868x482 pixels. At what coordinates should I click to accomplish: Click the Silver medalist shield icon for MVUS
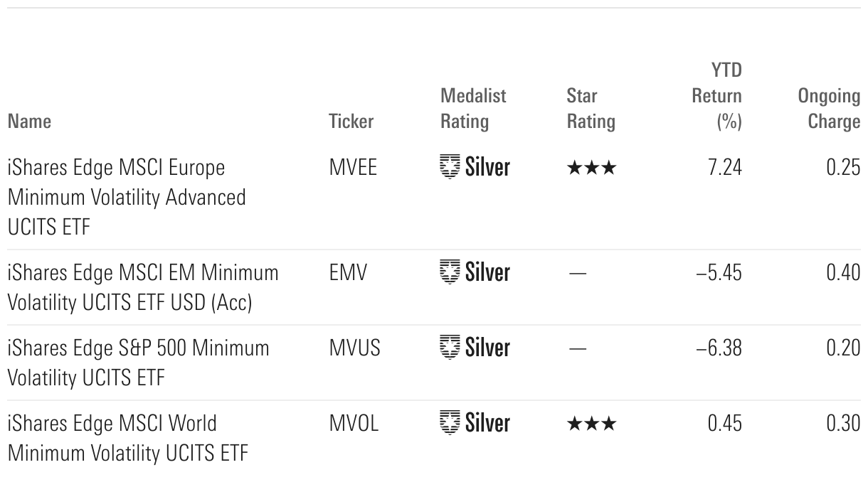450,348
